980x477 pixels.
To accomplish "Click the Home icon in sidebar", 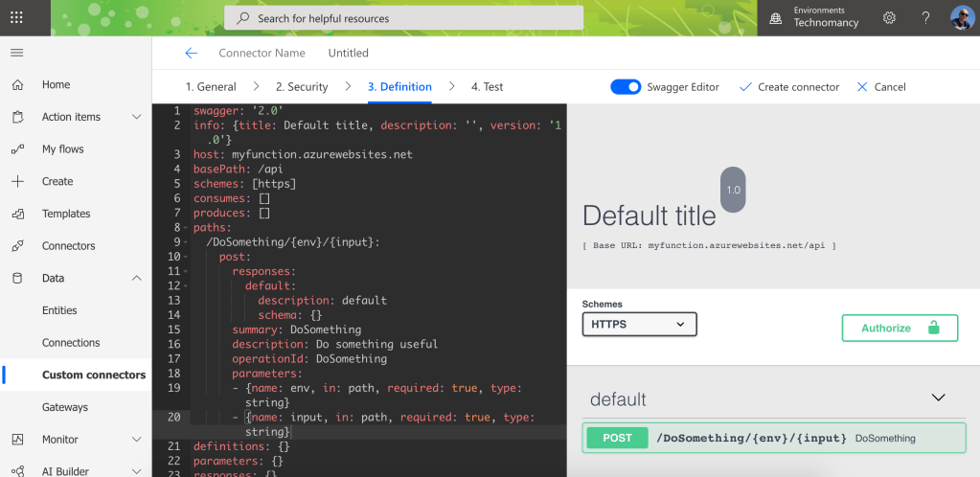I will pyautogui.click(x=17, y=84).
